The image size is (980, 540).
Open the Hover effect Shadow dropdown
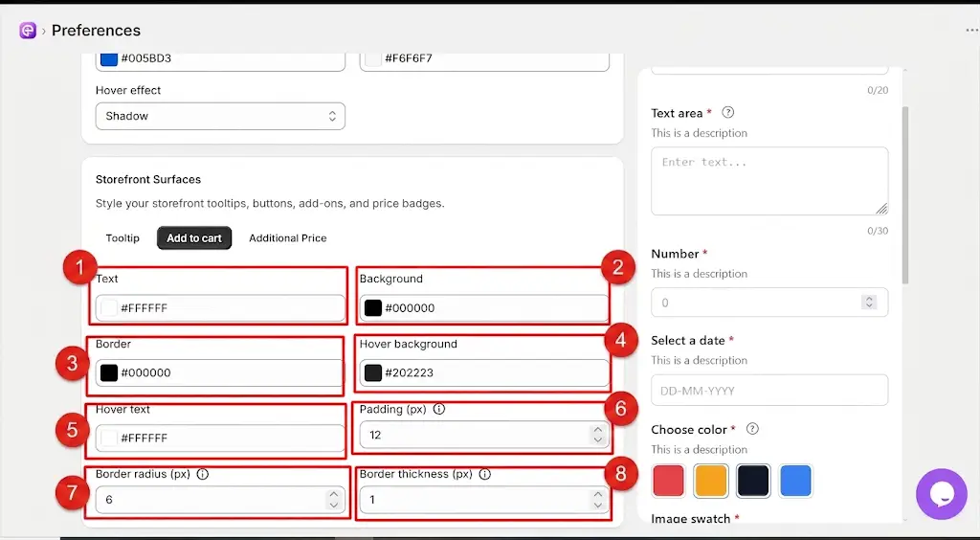click(220, 116)
